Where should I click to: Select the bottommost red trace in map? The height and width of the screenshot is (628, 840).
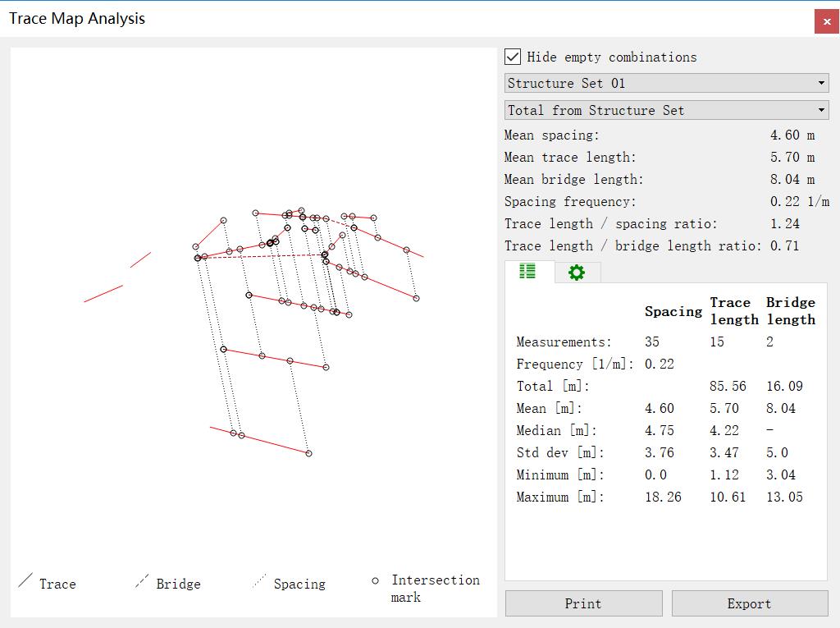click(x=260, y=440)
